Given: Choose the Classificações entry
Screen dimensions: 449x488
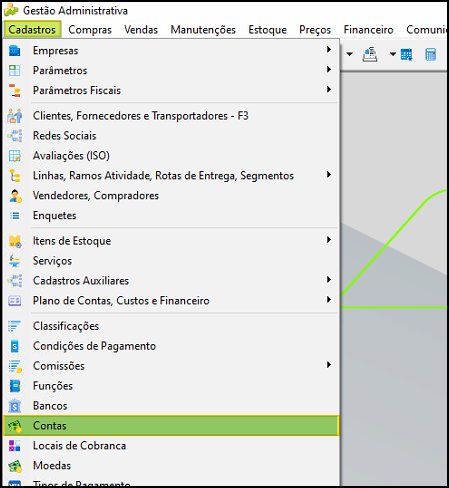Looking at the screenshot, I should [x=171, y=326].
